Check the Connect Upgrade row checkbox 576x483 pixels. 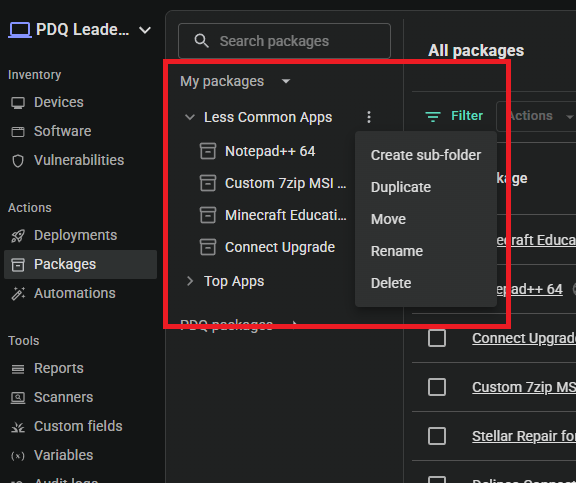pos(437,338)
